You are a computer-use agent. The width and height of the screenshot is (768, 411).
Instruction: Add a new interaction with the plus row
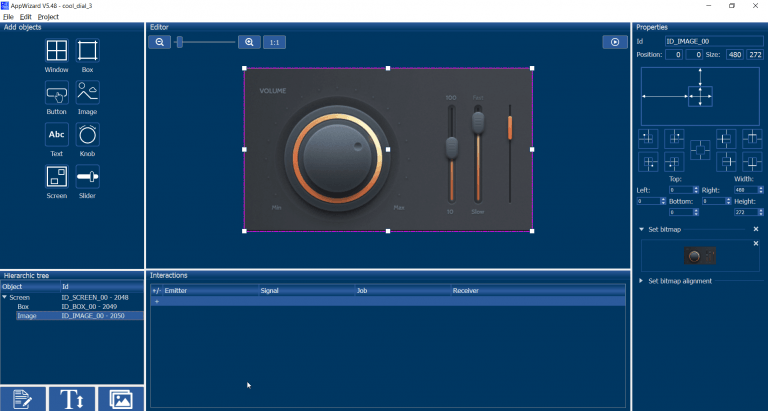[388, 302]
